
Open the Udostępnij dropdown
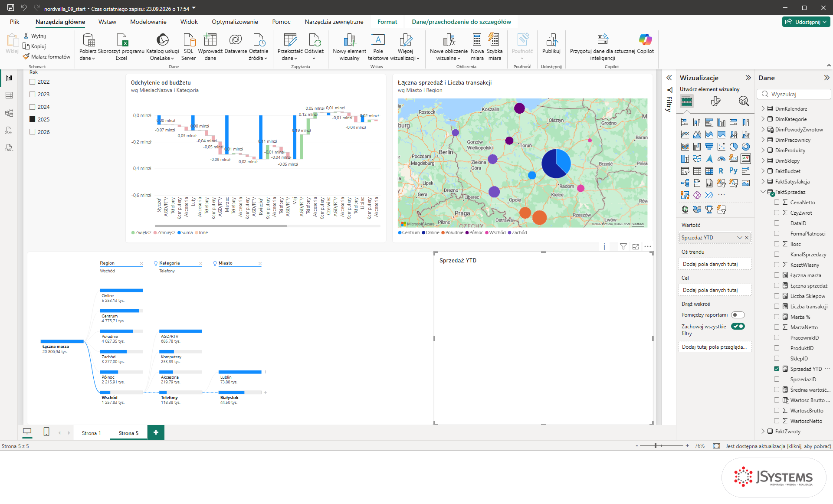pyautogui.click(x=806, y=22)
